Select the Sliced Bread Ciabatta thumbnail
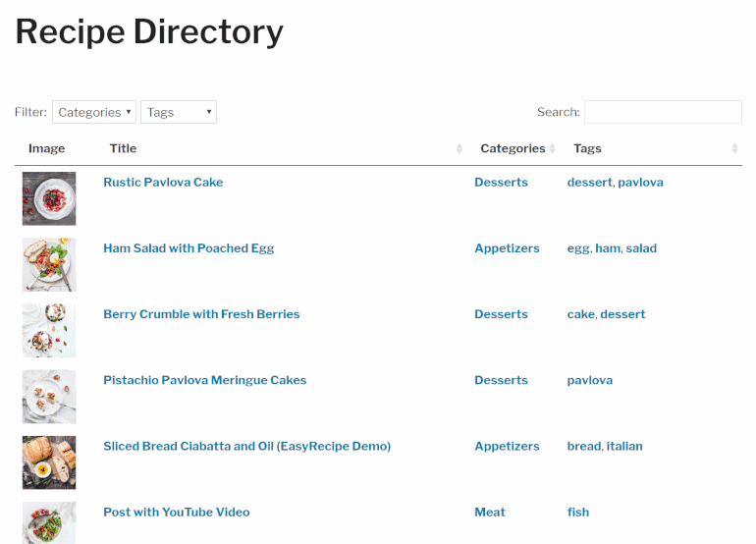Image resolution: width=756 pixels, height=544 pixels. tap(49, 462)
